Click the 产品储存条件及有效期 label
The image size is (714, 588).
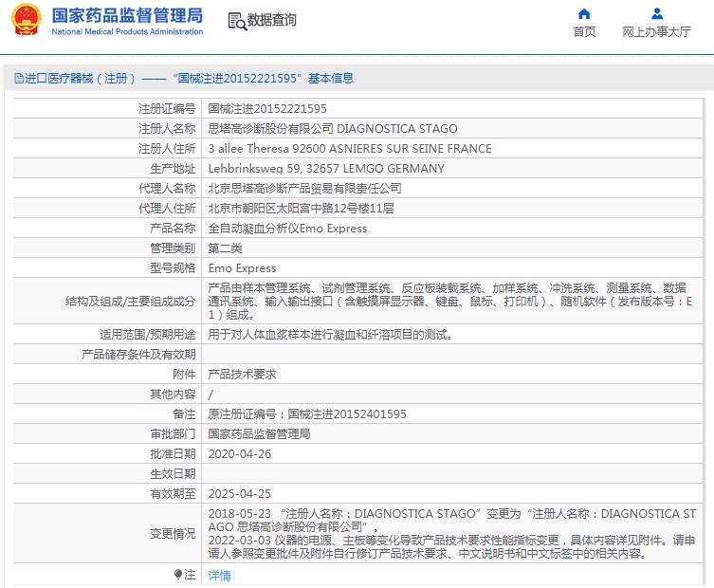click(x=138, y=355)
